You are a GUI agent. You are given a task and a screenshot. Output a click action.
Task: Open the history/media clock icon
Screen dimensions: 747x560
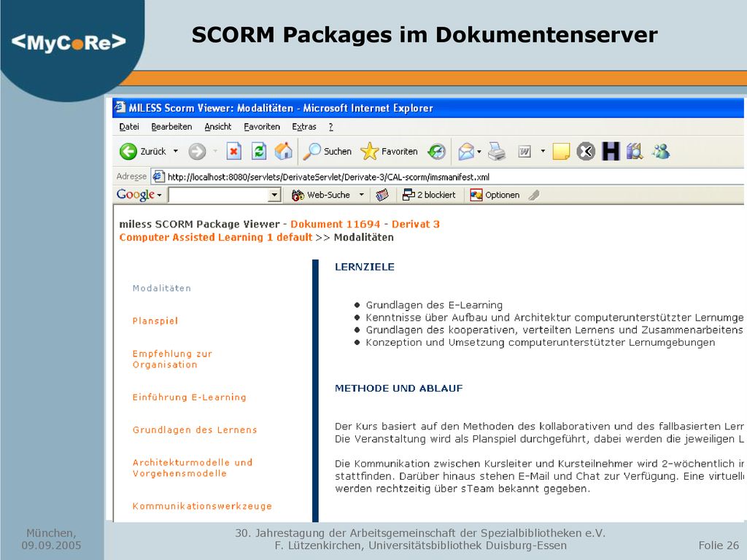pyautogui.click(x=436, y=152)
